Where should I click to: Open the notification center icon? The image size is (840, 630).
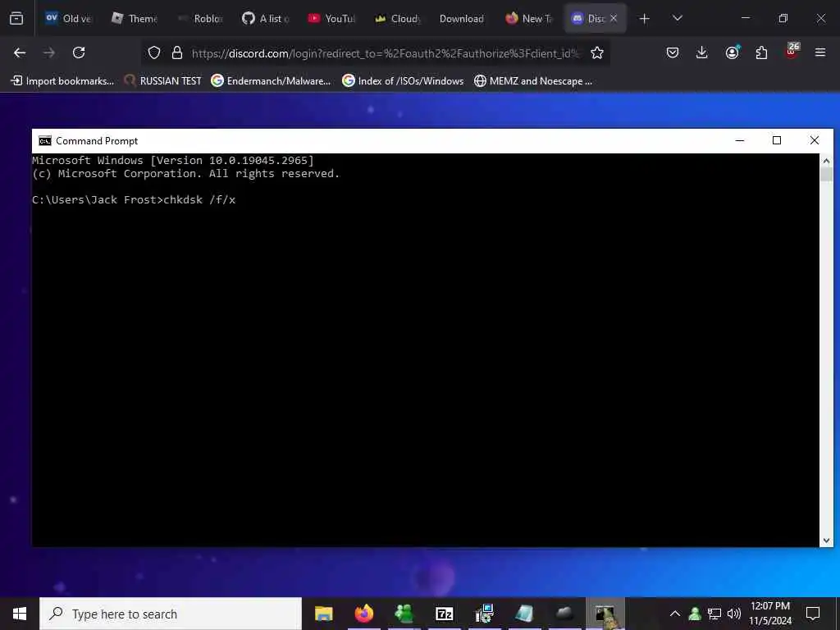coord(813,614)
